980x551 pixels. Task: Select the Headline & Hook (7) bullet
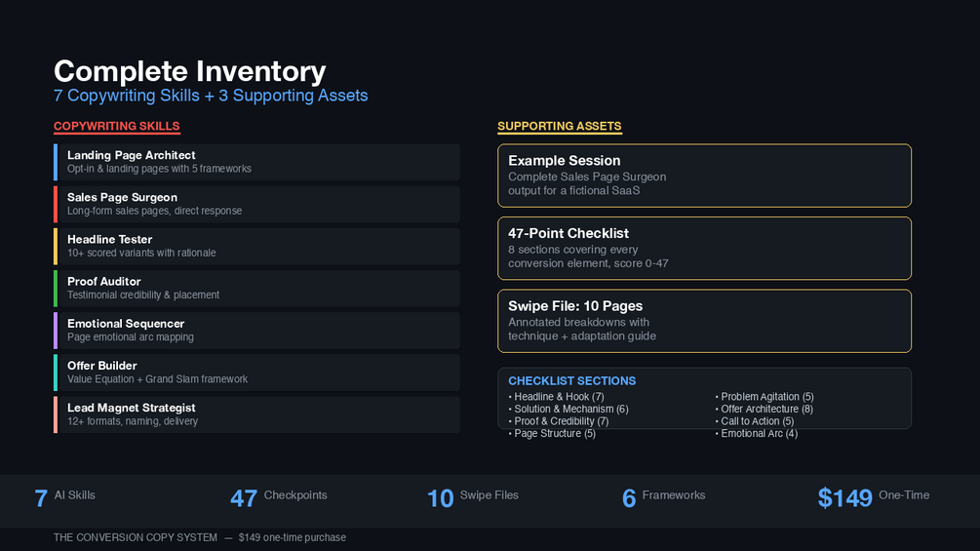tap(557, 397)
